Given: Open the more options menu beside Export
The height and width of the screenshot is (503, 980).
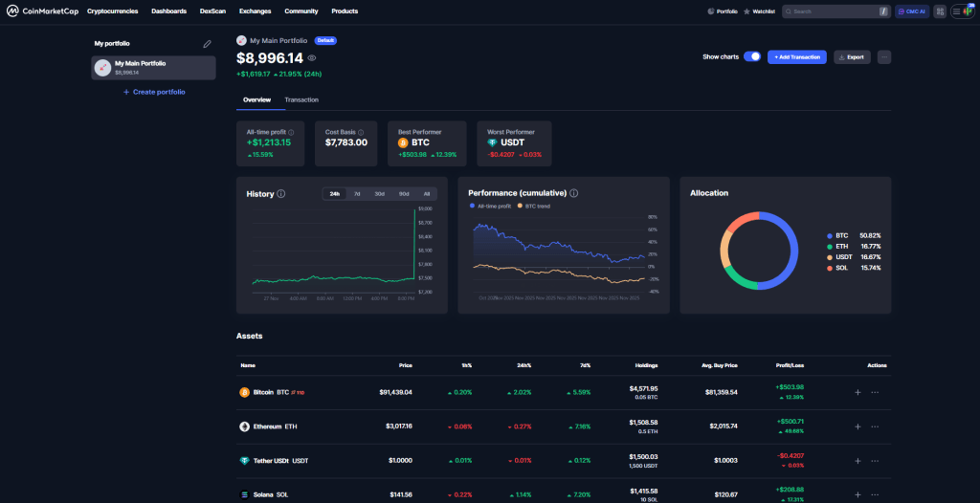Looking at the screenshot, I should click(883, 57).
